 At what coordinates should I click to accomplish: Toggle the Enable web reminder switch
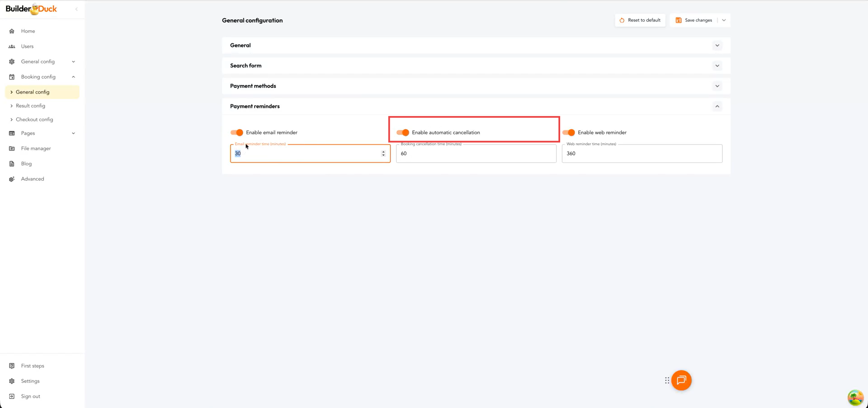(569, 132)
